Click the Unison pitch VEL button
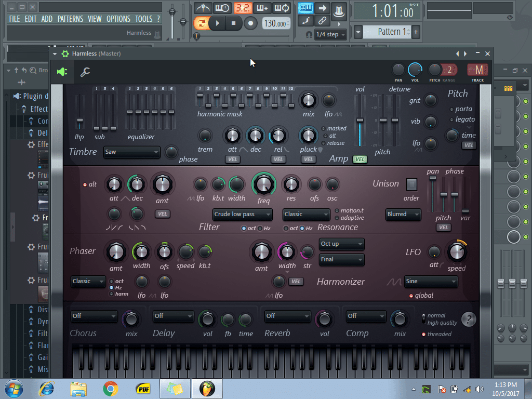Viewport: 532px width, 399px height. click(x=444, y=228)
